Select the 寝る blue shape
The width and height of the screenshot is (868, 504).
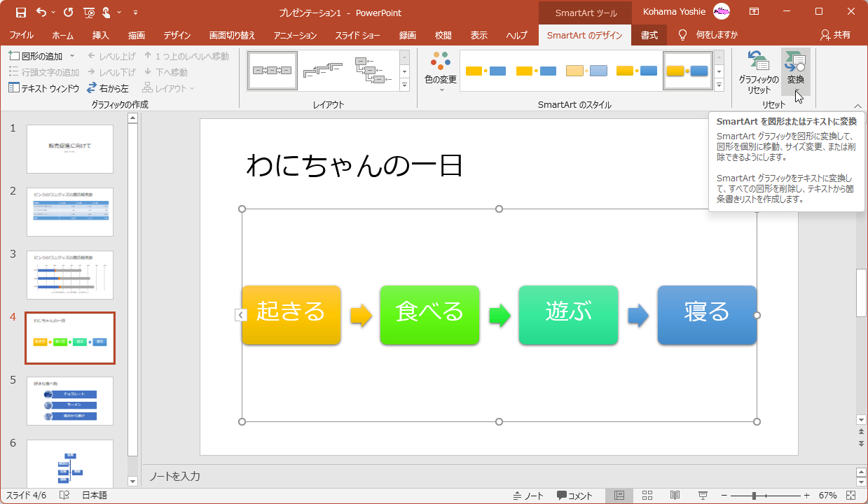(x=707, y=315)
